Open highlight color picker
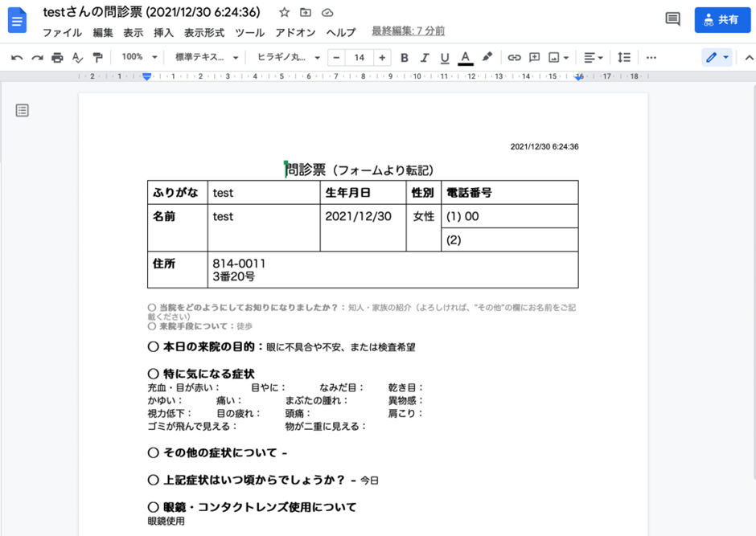The image size is (756, 536). 487,57
